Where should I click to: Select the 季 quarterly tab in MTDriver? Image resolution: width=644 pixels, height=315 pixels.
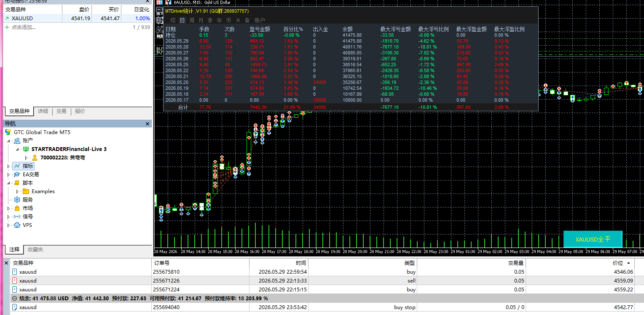point(210,20)
